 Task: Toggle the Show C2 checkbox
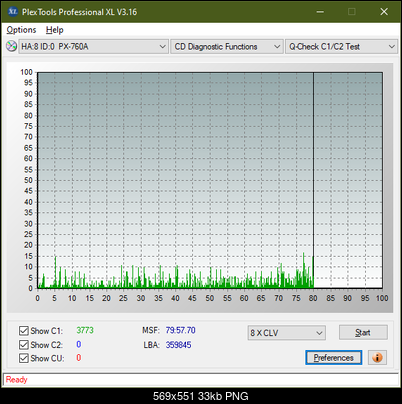tap(24, 344)
